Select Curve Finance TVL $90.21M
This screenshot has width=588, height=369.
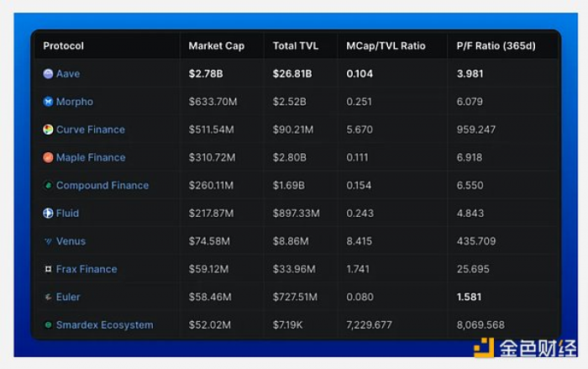tap(293, 129)
